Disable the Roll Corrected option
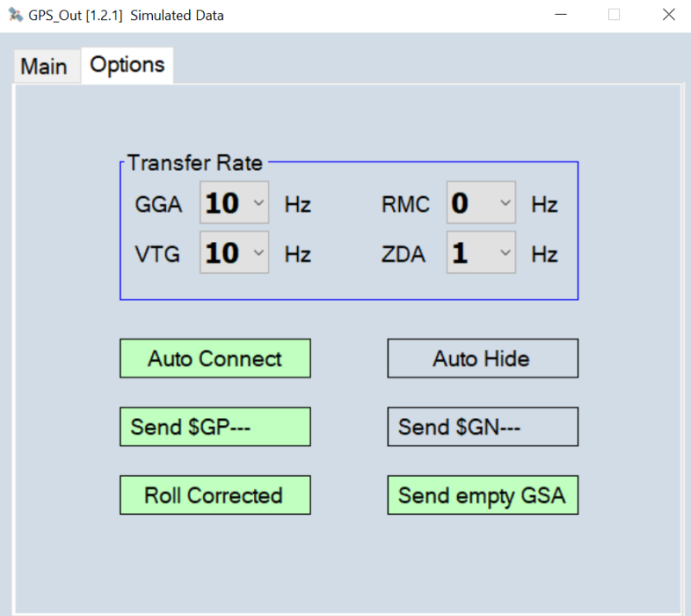691x616 pixels. [x=215, y=496]
